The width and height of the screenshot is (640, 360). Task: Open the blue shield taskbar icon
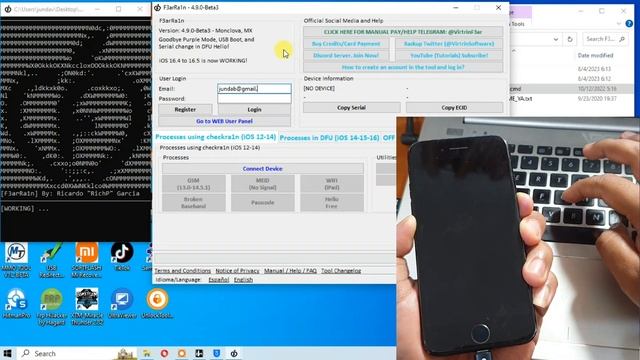(x=217, y=353)
